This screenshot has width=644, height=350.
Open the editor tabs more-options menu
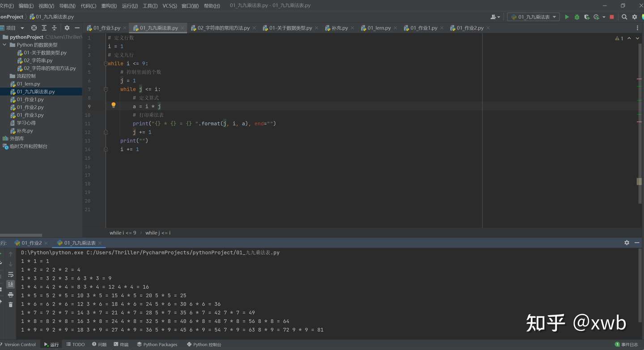click(x=638, y=28)
